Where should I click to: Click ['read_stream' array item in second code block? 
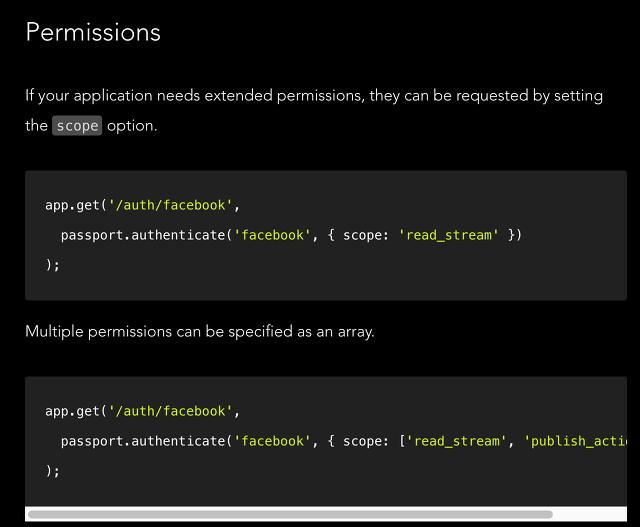point(453,441)
